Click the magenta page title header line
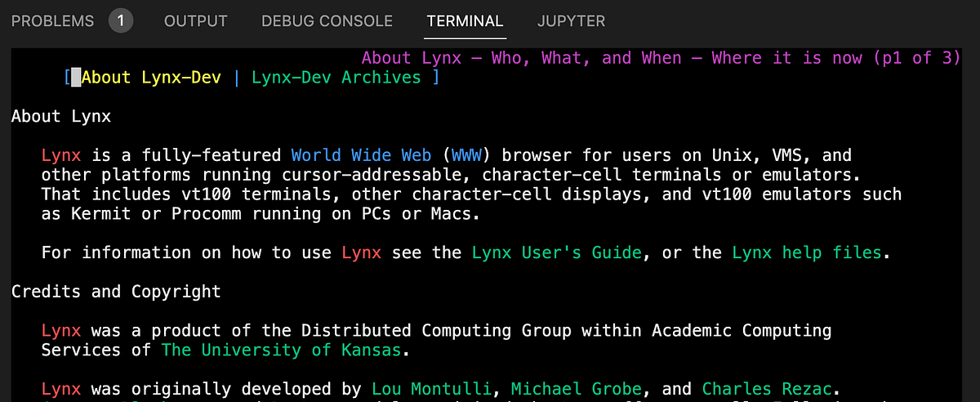This screenshot has width=980, height=402. coord(661,58)
